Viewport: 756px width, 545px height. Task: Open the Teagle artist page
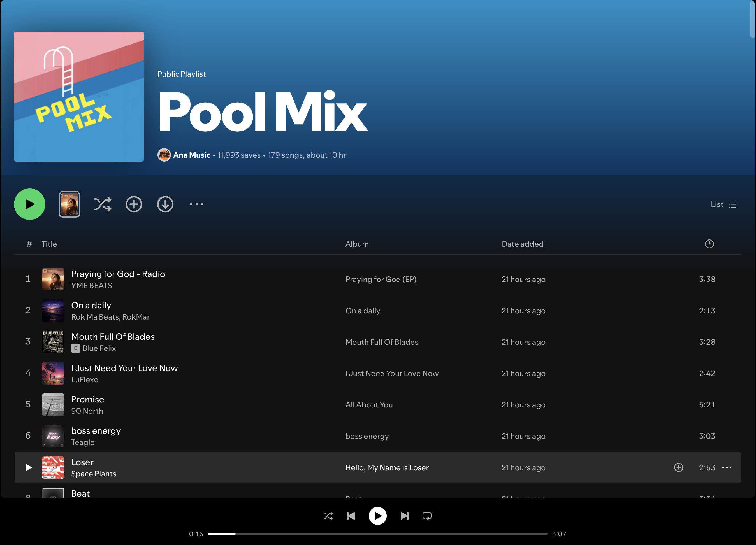click(83, 442)
